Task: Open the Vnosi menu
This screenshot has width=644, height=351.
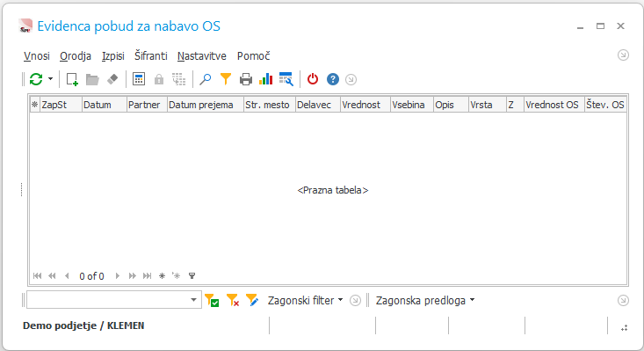Action: pos(37,56)
